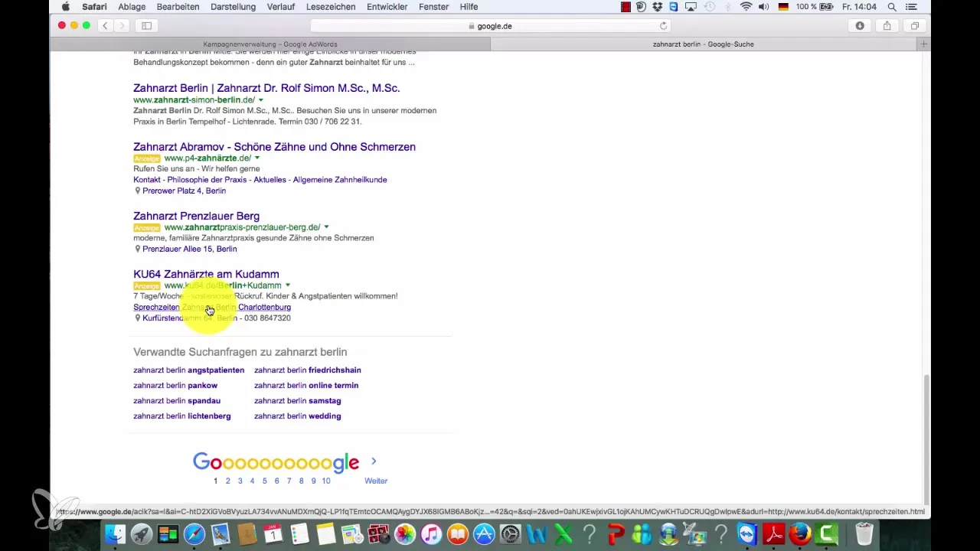Open the German input source flag
The width and height of the screenshot is (980, 551).
(x=782, y=7)
